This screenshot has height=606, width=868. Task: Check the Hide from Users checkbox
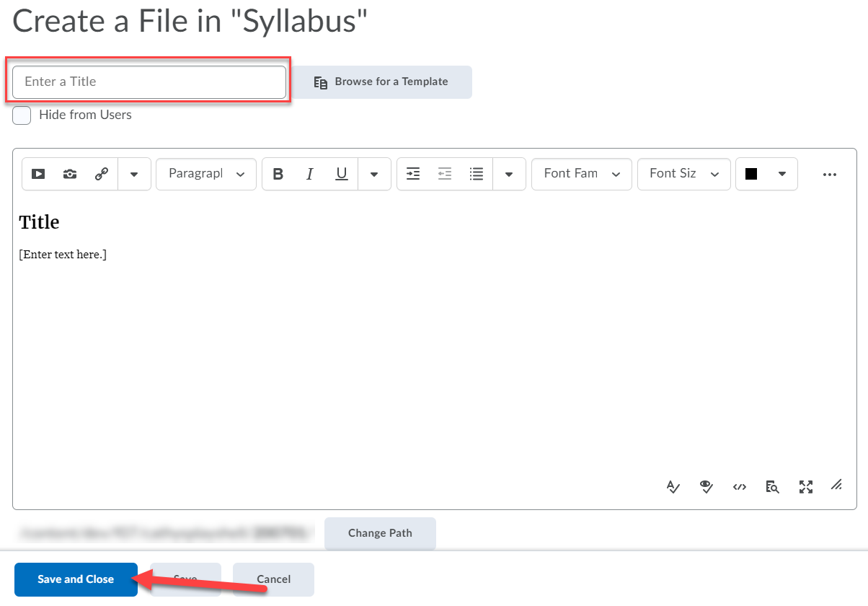point(21,115)
